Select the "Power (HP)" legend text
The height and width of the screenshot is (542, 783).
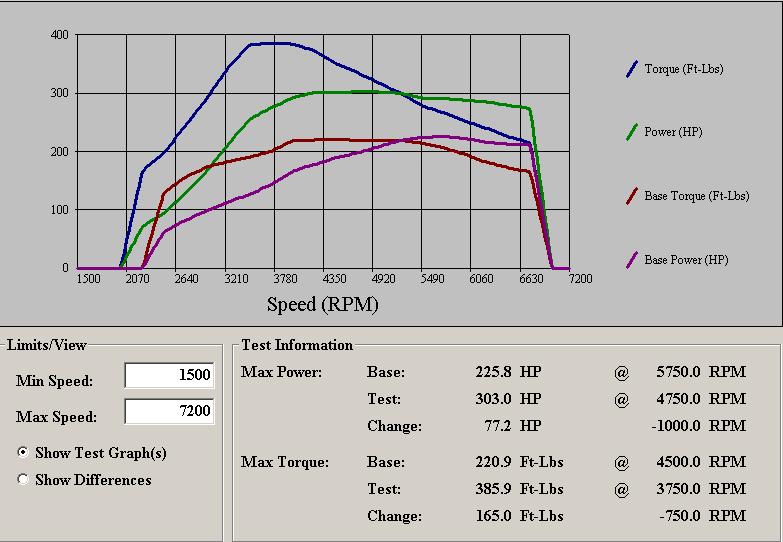673,132
